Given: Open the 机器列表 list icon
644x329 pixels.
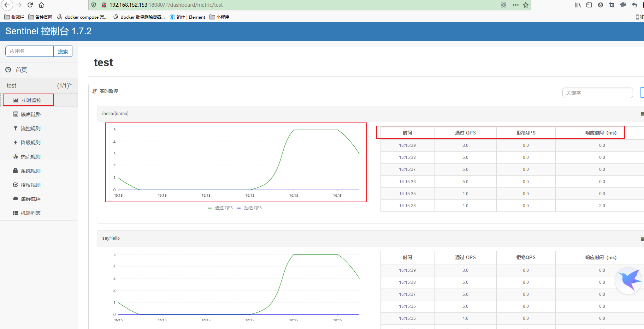Looking at the screenshot, I should [16, 213].
